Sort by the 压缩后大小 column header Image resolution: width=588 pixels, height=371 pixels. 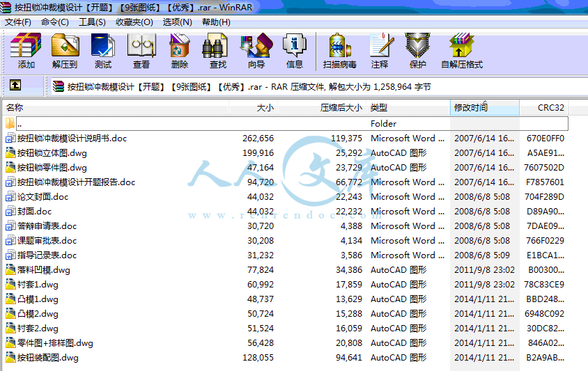point(323,108)
